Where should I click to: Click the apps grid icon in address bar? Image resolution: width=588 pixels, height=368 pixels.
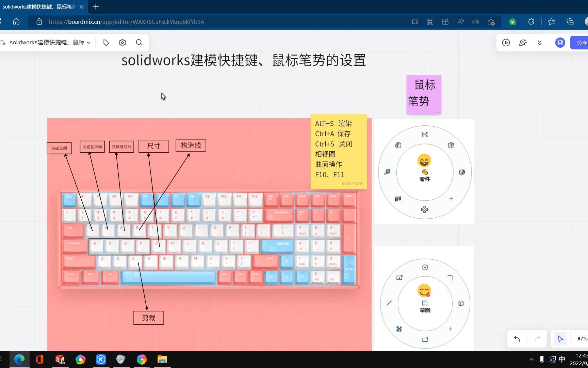pyautogui.click(x=430, y=22)
